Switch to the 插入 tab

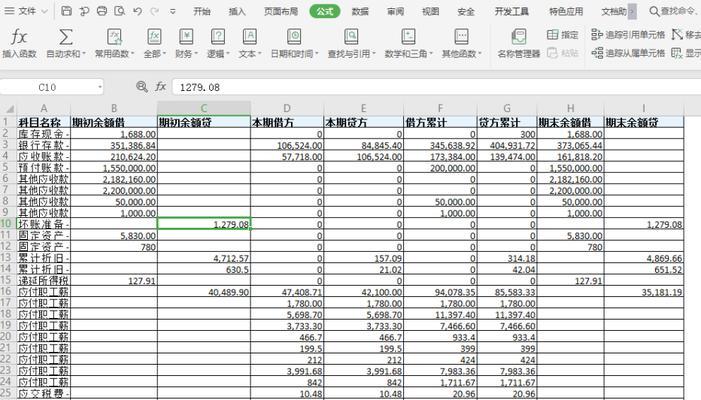click(x=237, y=12)
